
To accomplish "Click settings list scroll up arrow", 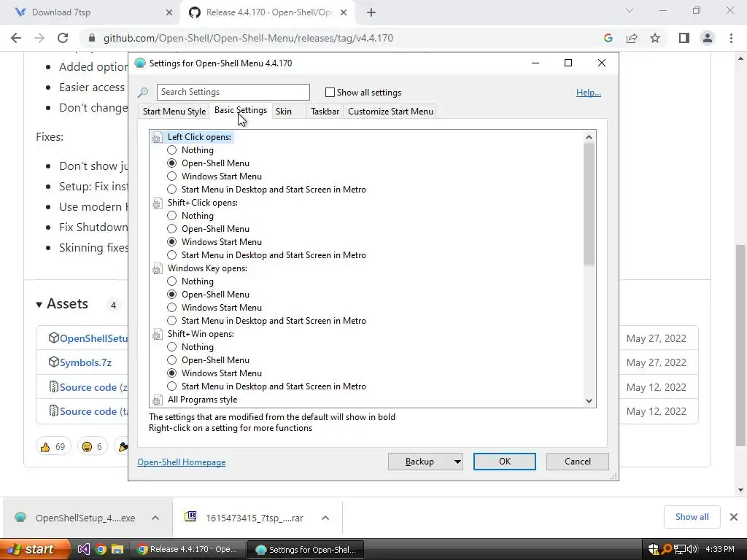I will (x=589, y=137).
